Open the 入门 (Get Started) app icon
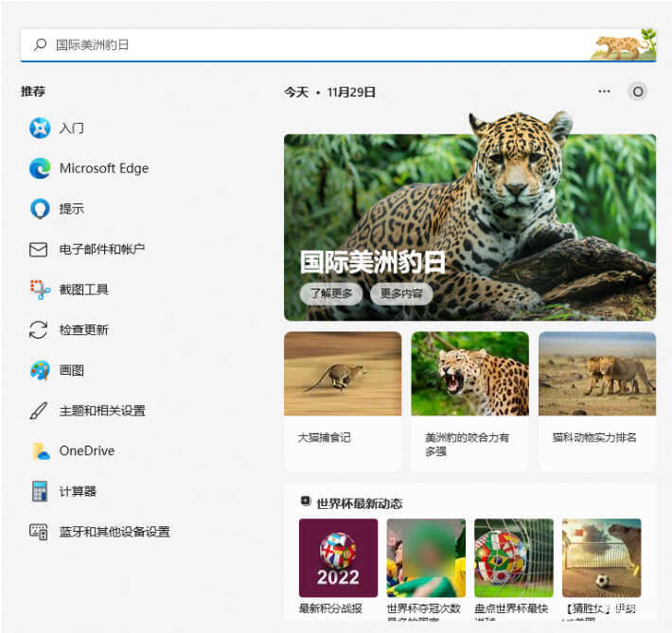672x633 pixels. point(39,128)
